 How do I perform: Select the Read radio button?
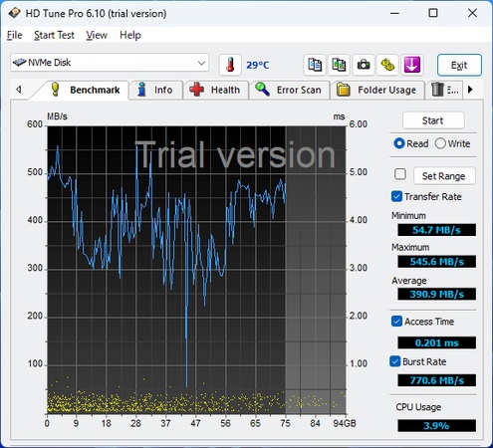click(399, 143)
